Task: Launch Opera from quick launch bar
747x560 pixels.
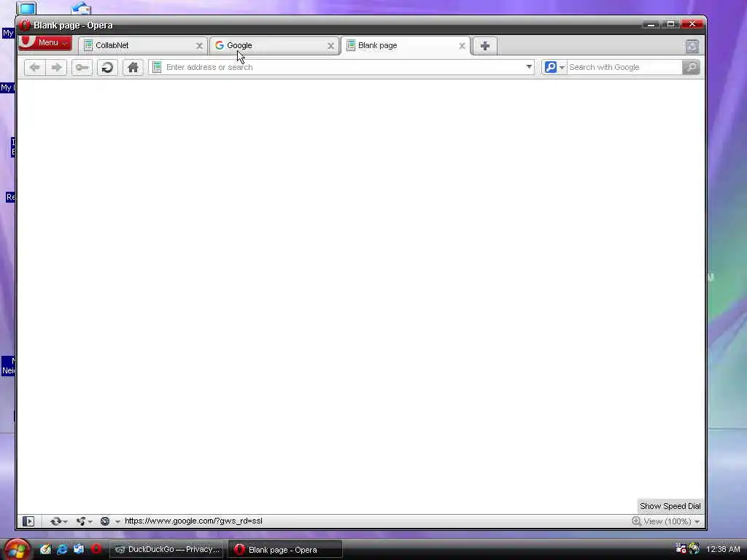Action: tap(96, 549)
